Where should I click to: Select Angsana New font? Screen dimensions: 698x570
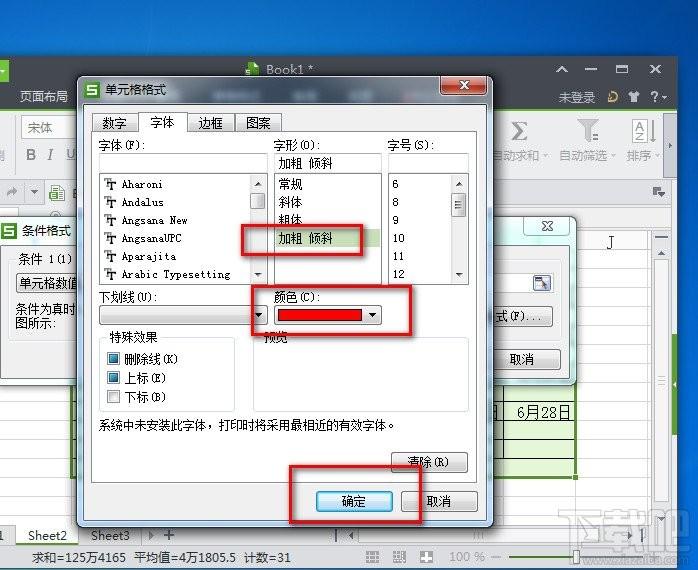tap(175, 220)
